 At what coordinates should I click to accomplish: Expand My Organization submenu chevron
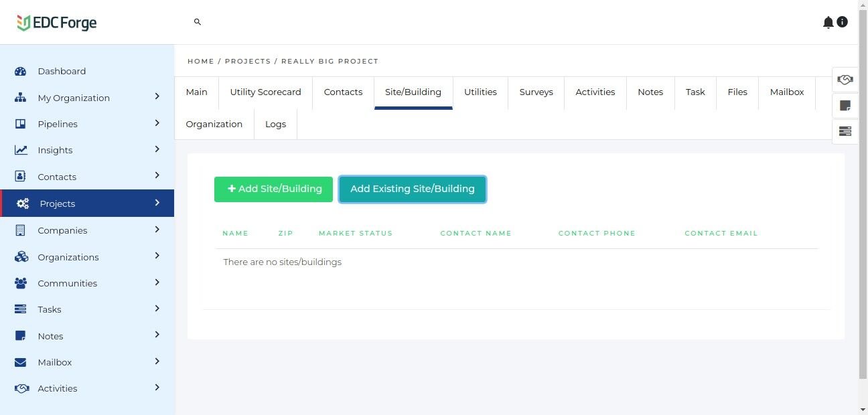point(157,96)
